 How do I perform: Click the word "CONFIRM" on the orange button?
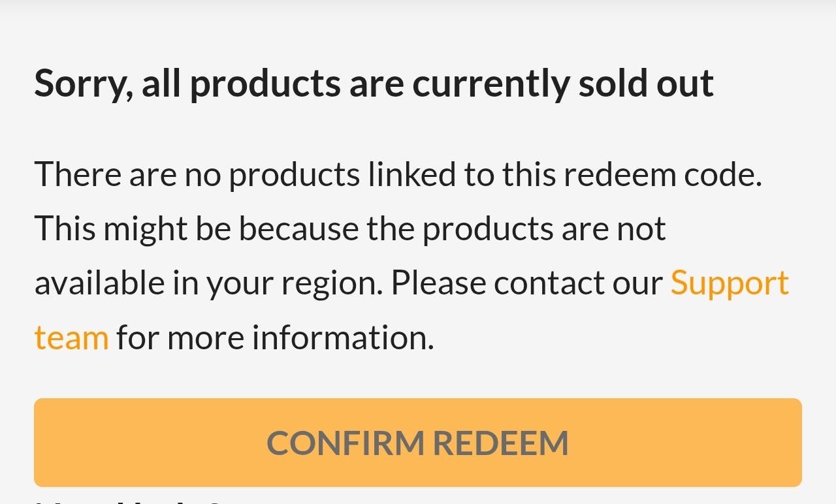[x=346, y=443]
